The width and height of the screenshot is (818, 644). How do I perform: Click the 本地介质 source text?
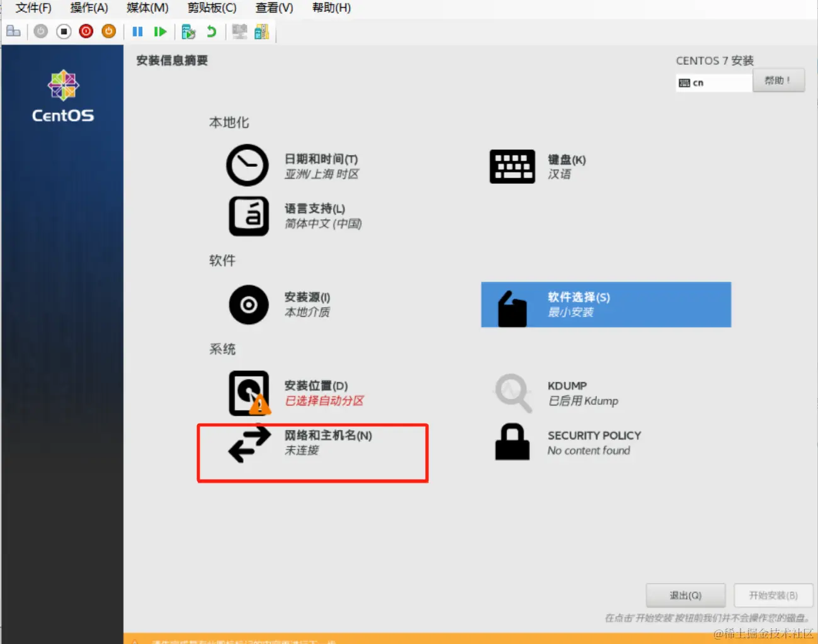pyautogui.click(x=307, y=312)
